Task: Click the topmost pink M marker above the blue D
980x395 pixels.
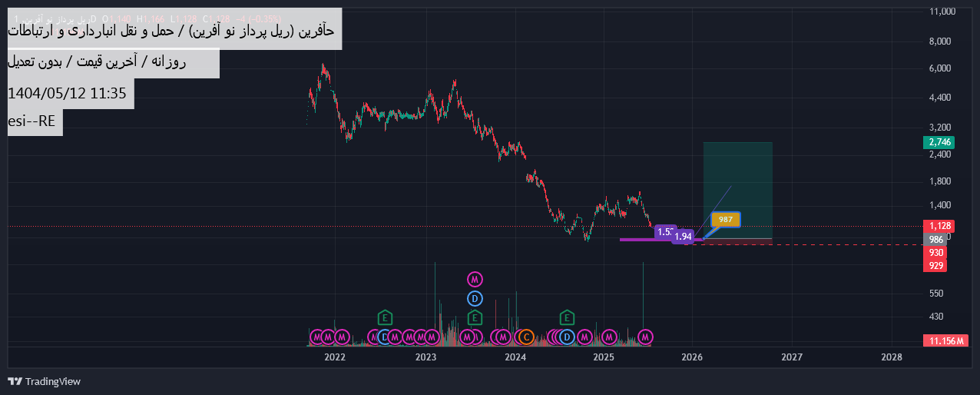Action: tap(475, 278)
